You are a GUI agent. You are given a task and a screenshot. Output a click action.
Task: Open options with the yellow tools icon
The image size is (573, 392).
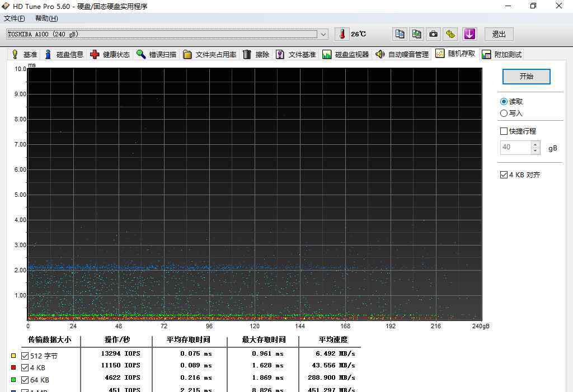pyautogui.click(x=450, y=34)
